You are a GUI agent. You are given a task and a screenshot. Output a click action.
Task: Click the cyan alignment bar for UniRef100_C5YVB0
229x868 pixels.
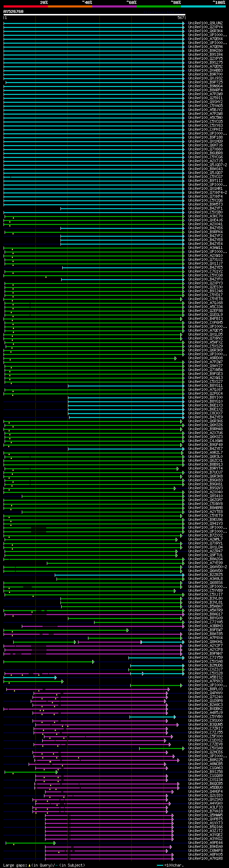(152, 717)
